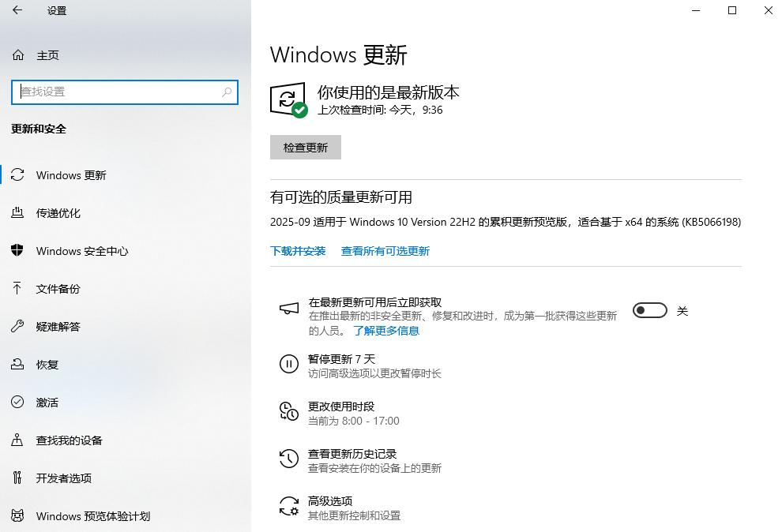Click the 查看更新历史记录 clock icon

pos(288,459)
